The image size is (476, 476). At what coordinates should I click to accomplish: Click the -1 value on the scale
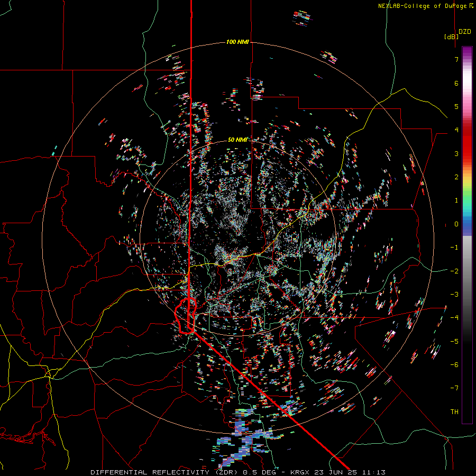(x=454, y=248)
